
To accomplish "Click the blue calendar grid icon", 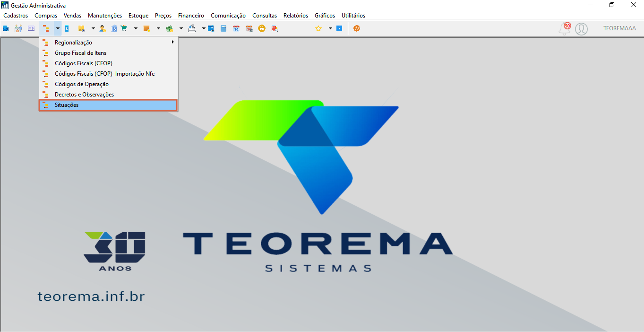I will click(x=211, y=28).
